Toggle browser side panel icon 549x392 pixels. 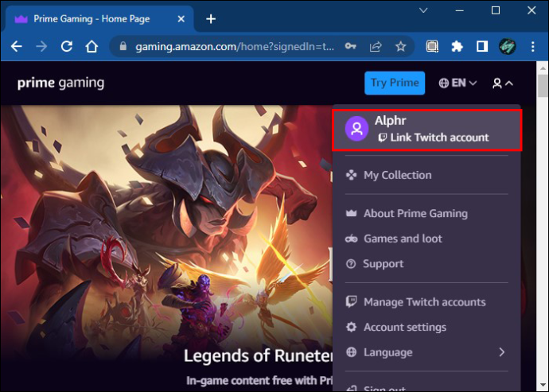[482, 46]
